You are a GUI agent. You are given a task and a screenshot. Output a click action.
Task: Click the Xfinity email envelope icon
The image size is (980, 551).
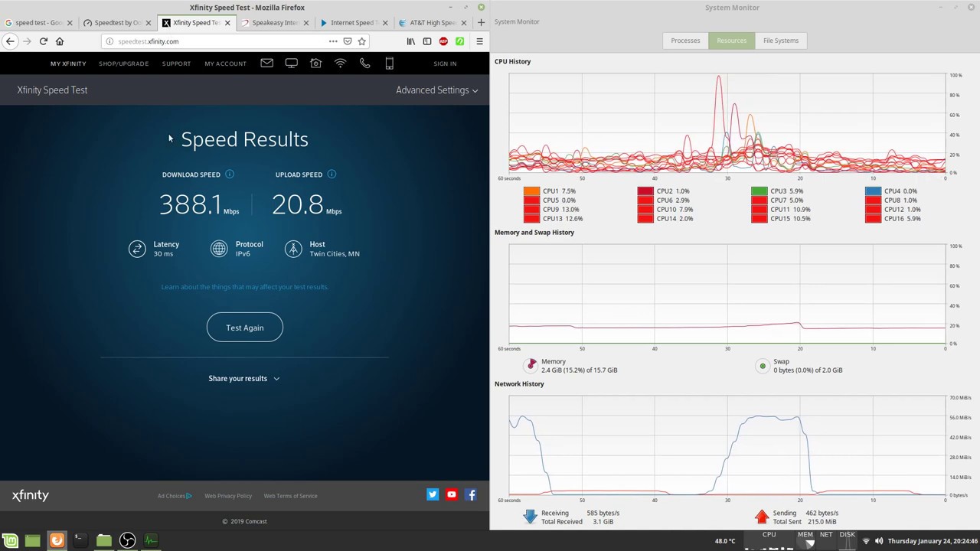(266, 64)
